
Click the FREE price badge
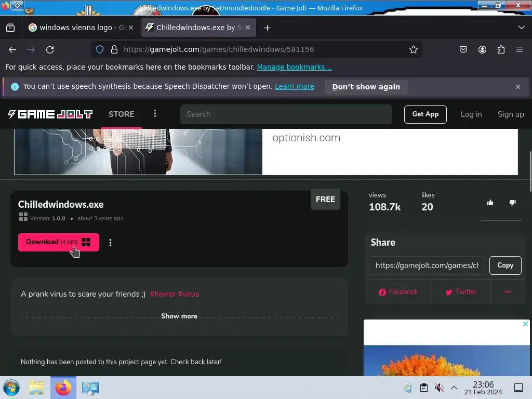325,199
